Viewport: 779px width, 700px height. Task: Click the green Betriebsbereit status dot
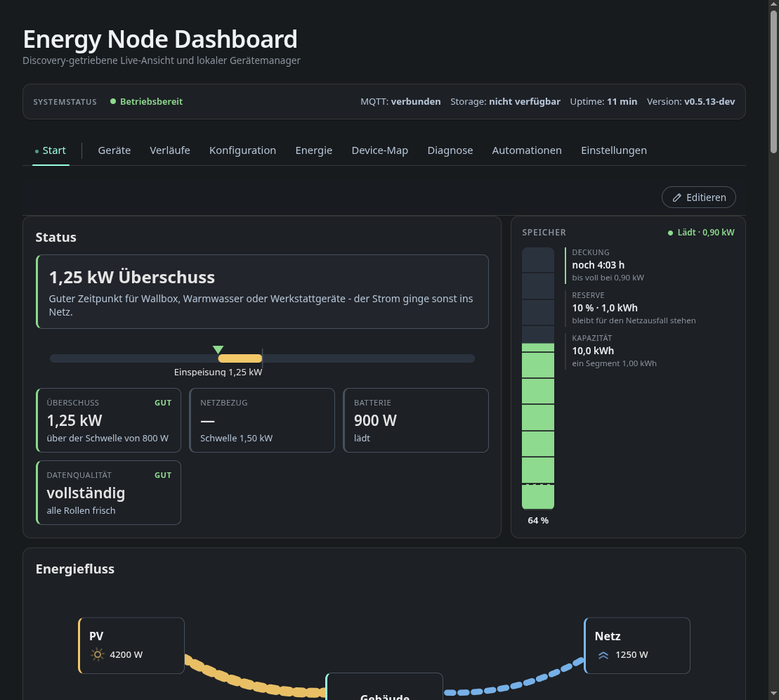pos(113,101)
